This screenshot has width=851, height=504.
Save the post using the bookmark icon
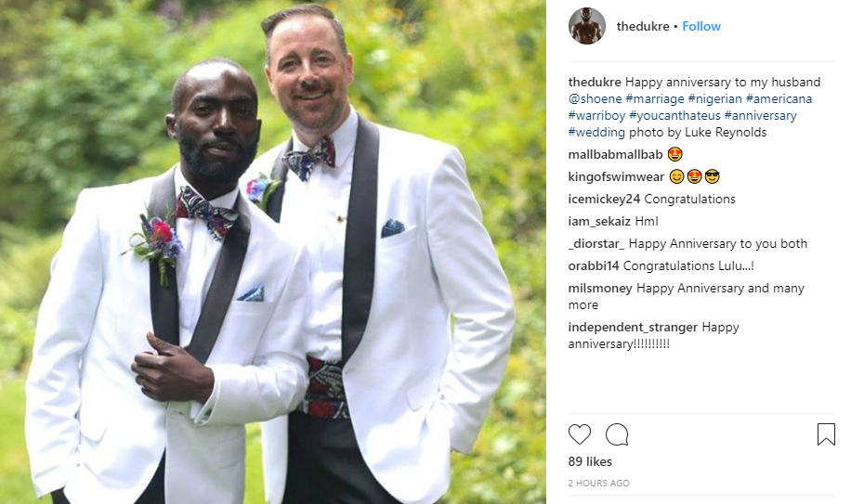point(826,434)
